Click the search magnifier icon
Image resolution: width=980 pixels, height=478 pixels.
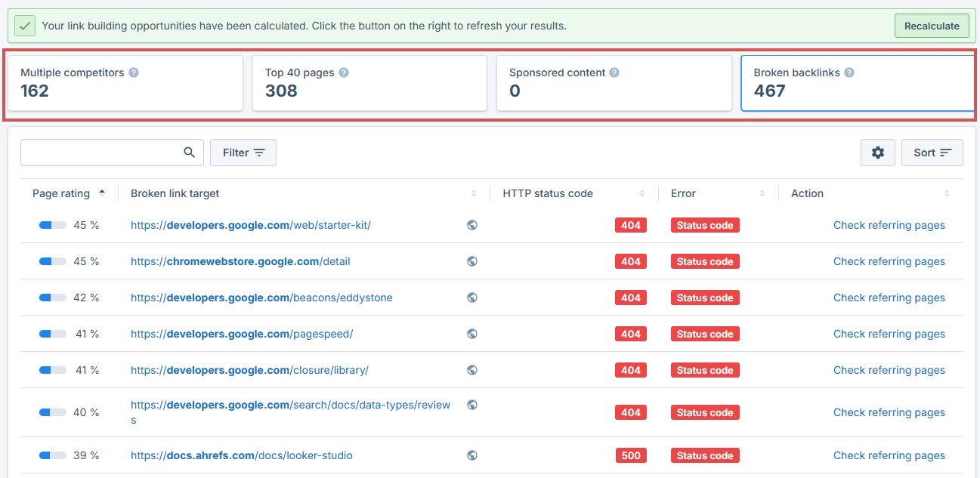[x=190, y=153]
